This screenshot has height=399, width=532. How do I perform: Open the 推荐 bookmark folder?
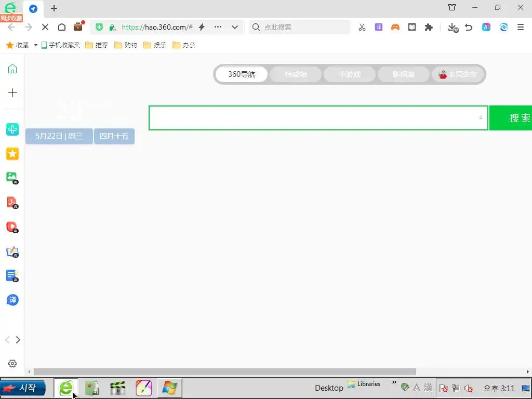[97, 45]
